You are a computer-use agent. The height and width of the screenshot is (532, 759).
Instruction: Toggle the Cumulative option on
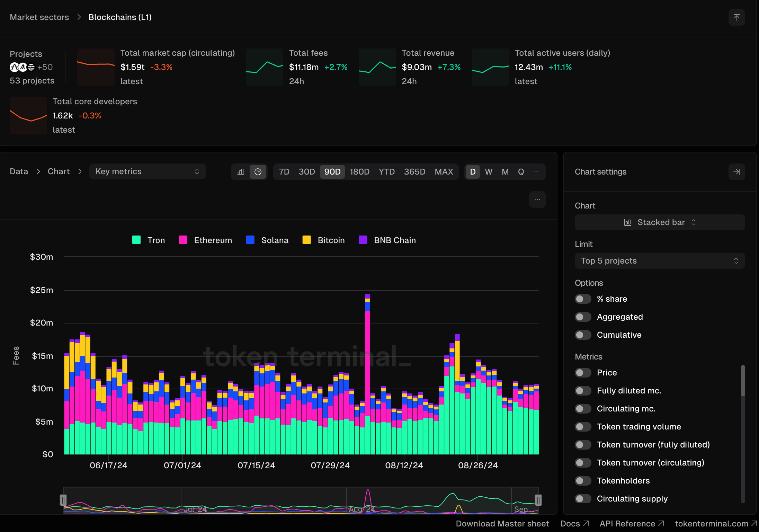point(583,335)
